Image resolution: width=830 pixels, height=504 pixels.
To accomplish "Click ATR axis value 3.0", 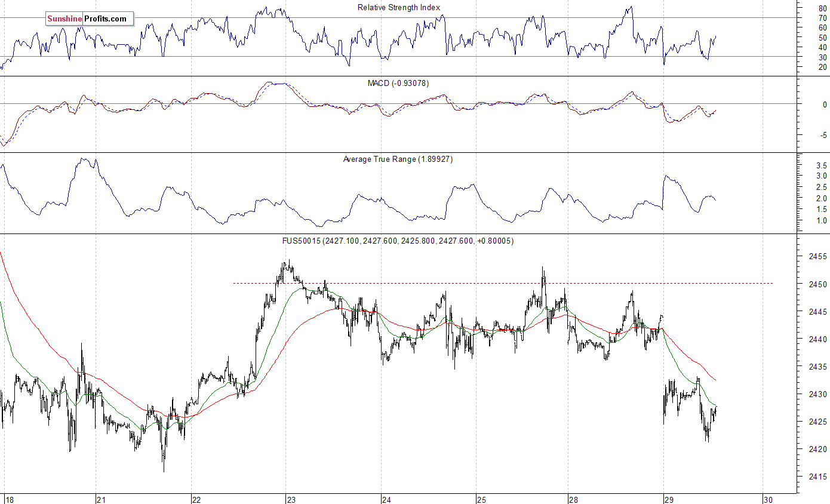I will [x=821, y=176].
